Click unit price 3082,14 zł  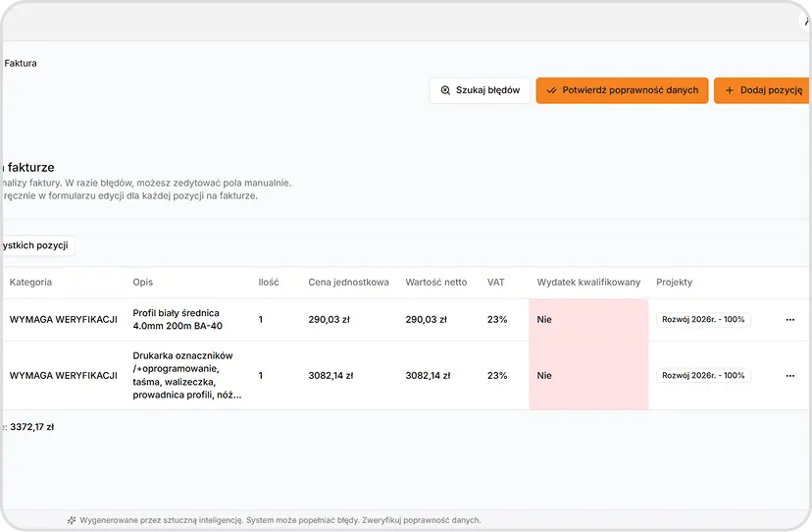pos(330,375)
